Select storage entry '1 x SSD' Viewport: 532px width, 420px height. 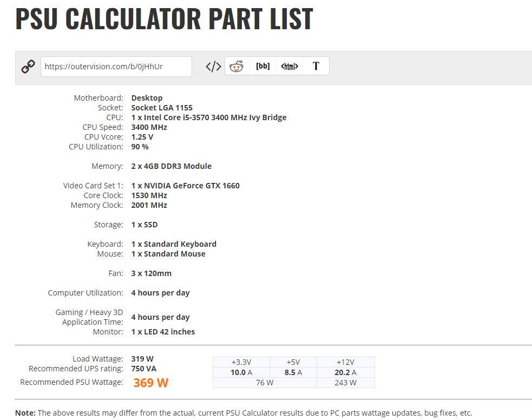pos(145,225)
